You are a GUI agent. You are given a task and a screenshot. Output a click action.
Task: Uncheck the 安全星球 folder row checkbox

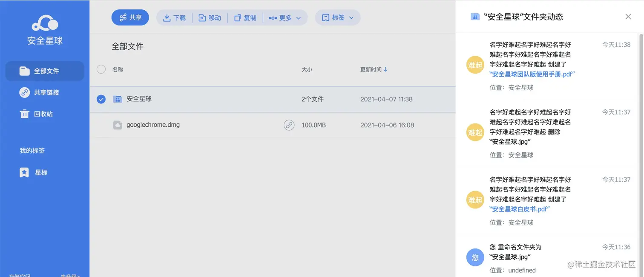[x=101, y=99]
